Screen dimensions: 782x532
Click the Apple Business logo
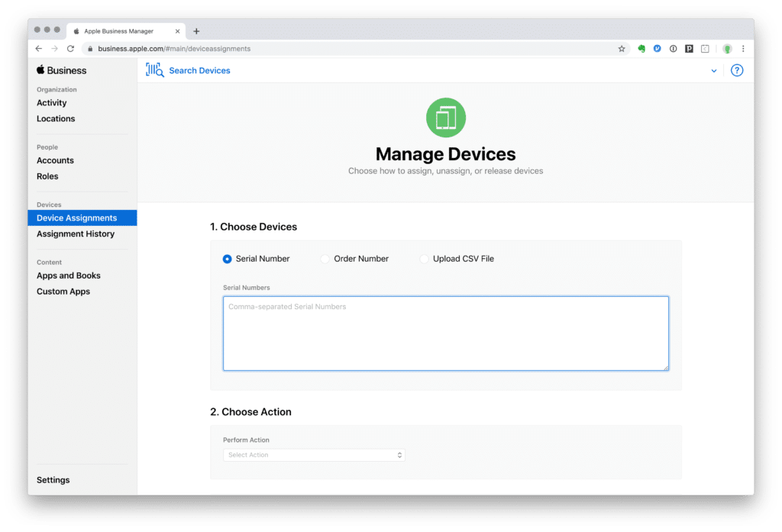coord(61,70)
